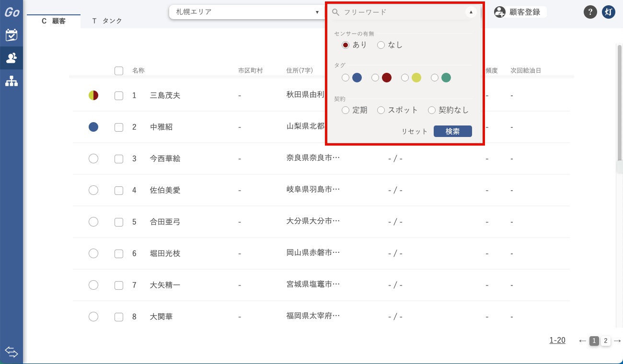Screen dimensions: 623x364
Task: Focus the フリーワード search field
Action: (403, 12)
